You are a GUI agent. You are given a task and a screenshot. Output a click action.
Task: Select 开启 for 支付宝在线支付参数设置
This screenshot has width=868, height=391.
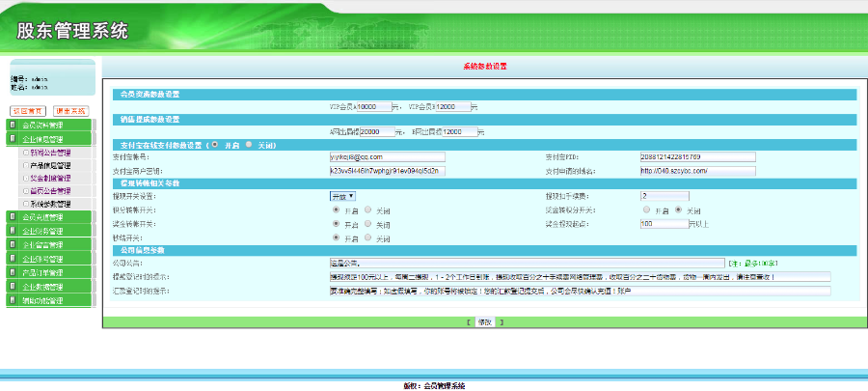(215, 145)
